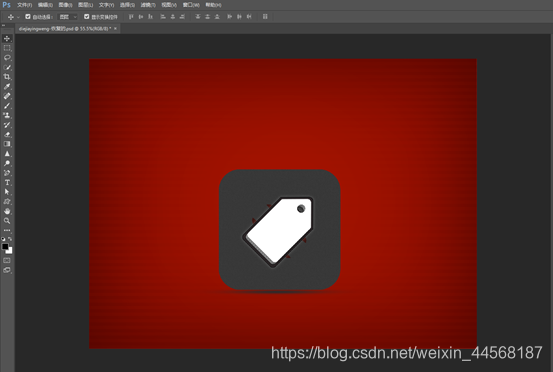Open the Move tool preset picker arrow
553x372 pixels.
(18, 17)
